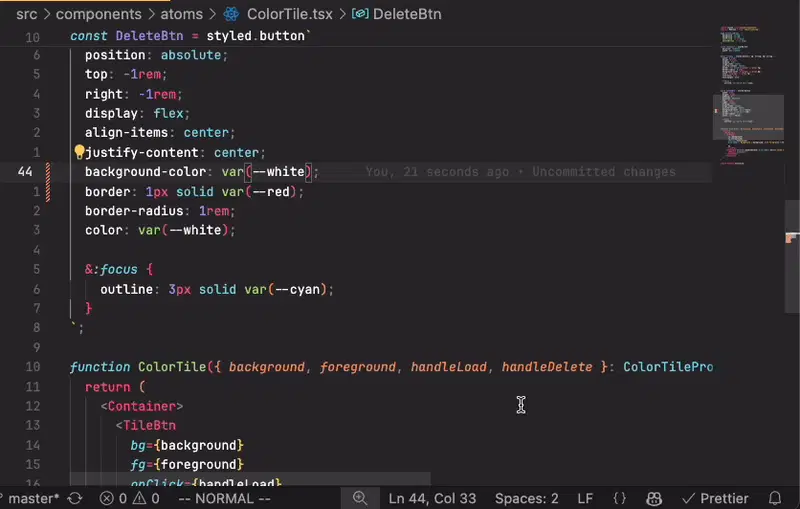The height and width of the screenshot is (509, 800).
Task: Click the ColorTile.tsx breadcrumb item
Action: pos(290,14)
